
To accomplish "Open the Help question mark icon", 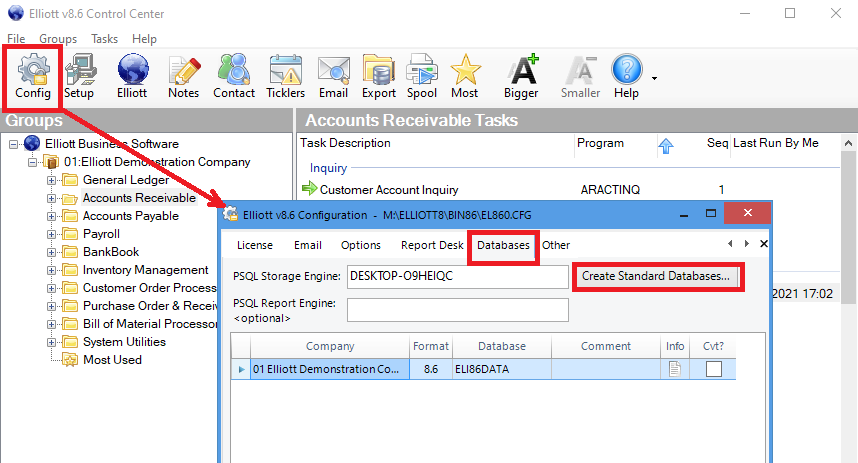I will tap(627, 77).
